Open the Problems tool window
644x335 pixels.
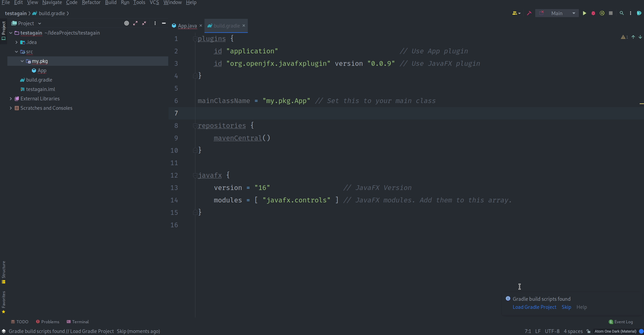[x=48, y=322]
